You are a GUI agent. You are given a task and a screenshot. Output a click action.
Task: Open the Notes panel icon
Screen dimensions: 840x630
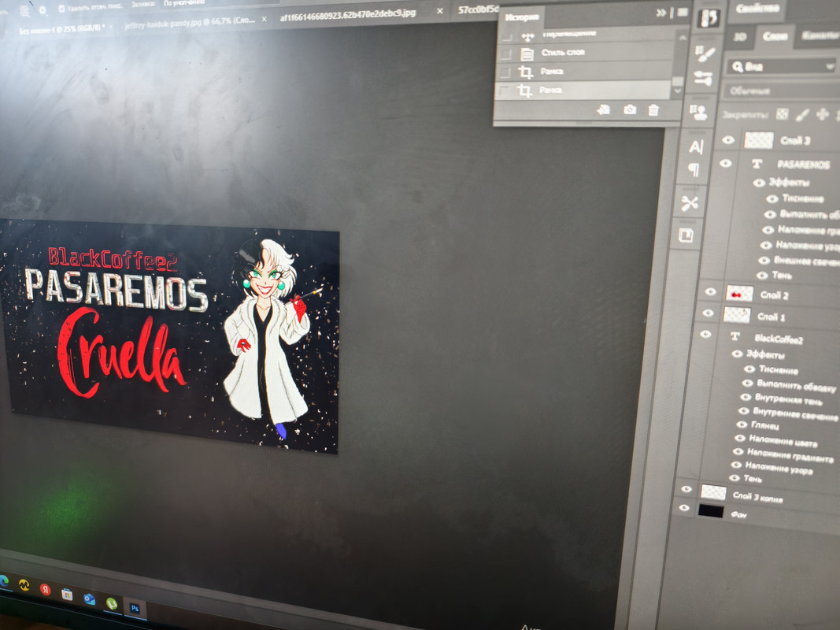tap(686, 235)
